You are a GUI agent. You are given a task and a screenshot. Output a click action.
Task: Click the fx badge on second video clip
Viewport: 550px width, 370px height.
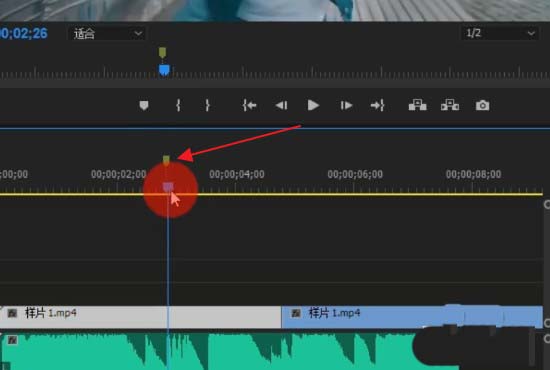(296, 313)
